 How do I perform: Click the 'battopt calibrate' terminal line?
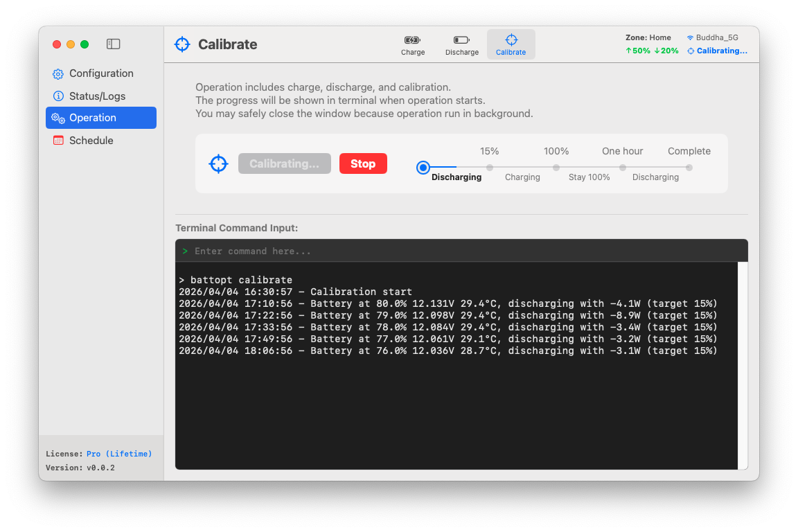(236, 280)
